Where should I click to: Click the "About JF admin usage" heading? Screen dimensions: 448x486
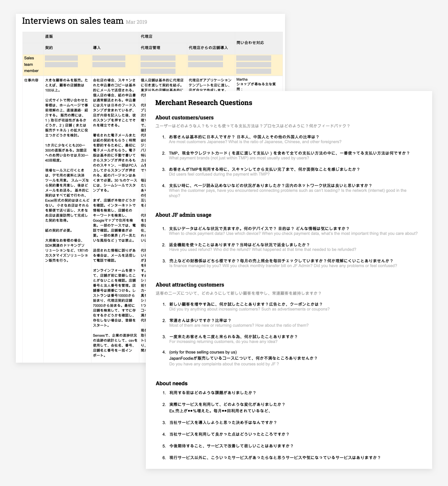[x=183, y=215]
